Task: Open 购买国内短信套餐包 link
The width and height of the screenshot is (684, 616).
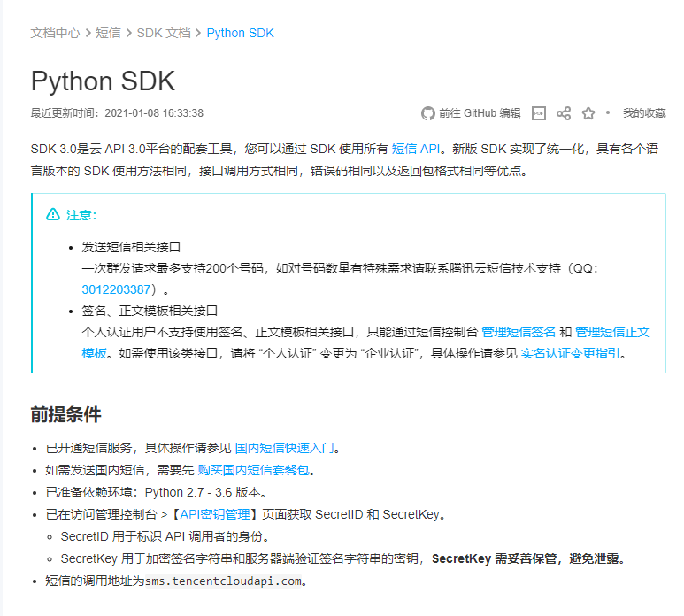Action: tap(253, 470)
